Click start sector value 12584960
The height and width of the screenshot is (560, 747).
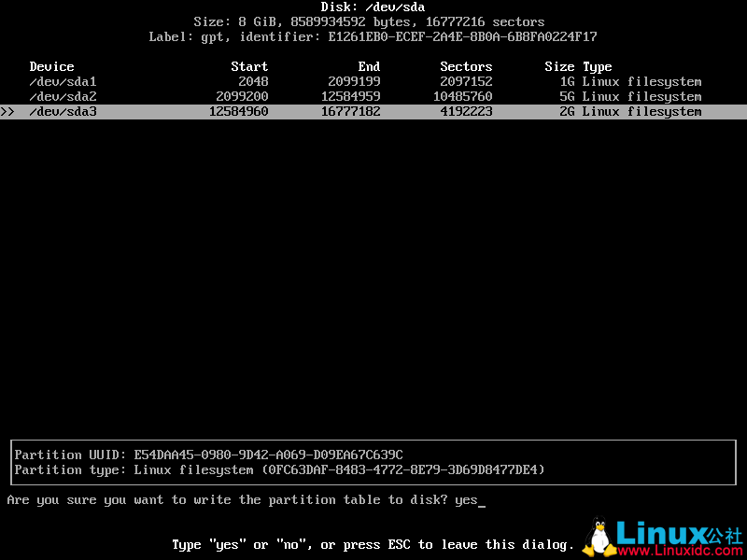coord(239,111)
